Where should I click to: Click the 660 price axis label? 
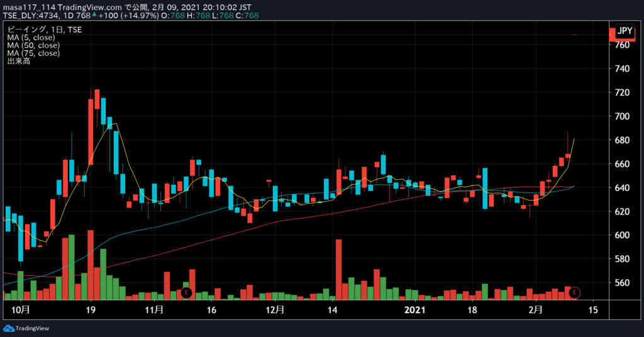[622, 163]
